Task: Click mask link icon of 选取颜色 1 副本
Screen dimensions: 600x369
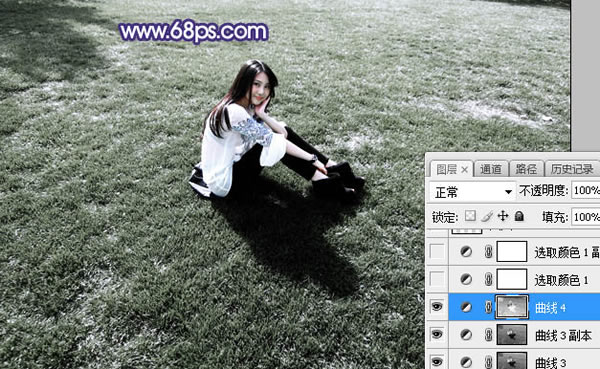Action: 488,251
